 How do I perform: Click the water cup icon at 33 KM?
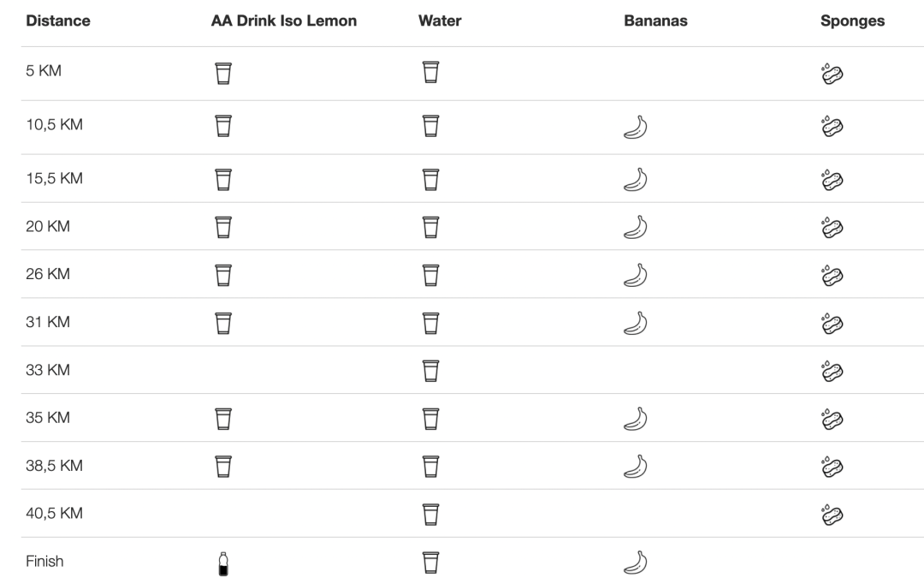[430, 371]
